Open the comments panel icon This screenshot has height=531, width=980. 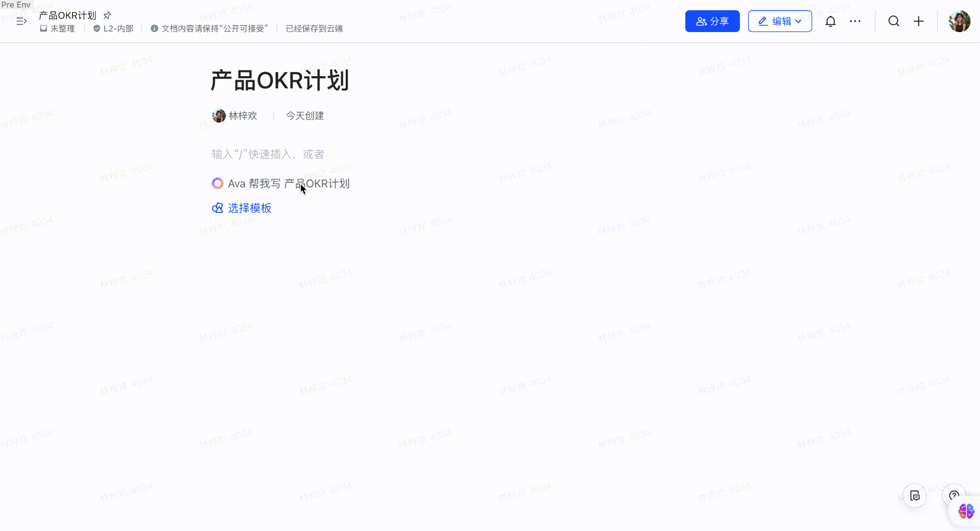[x=915, y=496]
